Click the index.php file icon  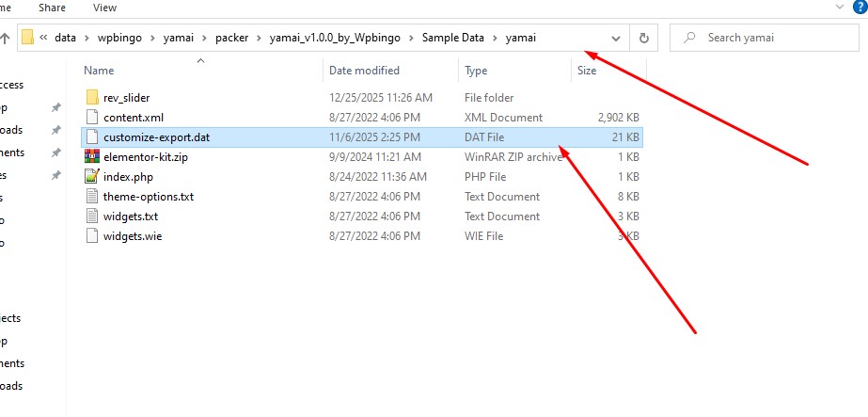[x=92, y=177]
